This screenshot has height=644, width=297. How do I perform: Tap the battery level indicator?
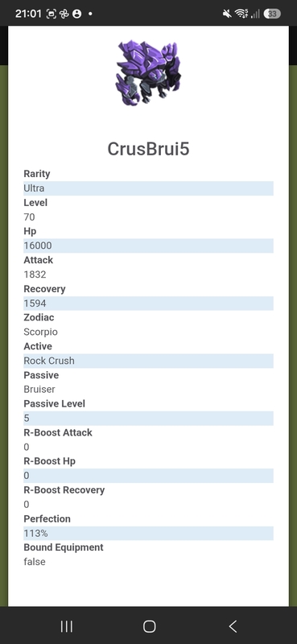(271, 14)
